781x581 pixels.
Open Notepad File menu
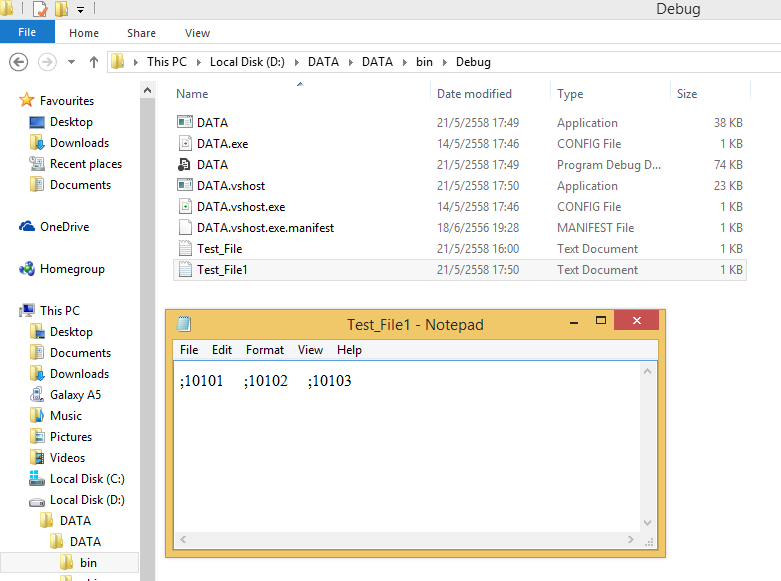[189, 350]
